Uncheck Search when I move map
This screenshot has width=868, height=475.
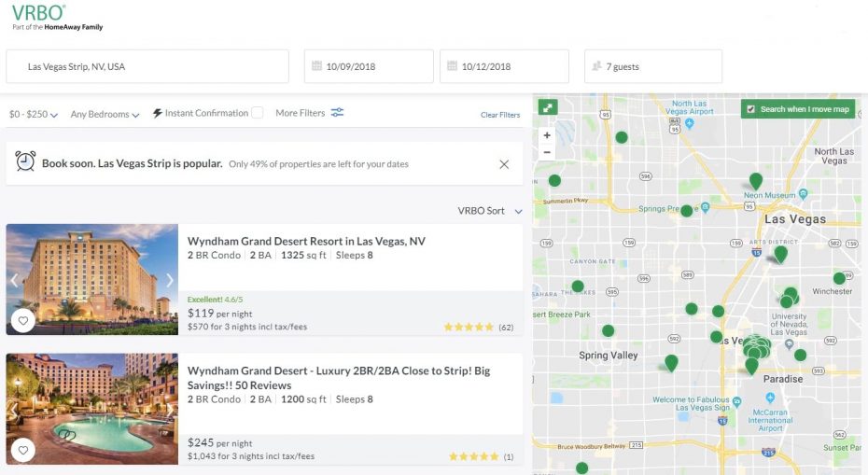(751, 109)
